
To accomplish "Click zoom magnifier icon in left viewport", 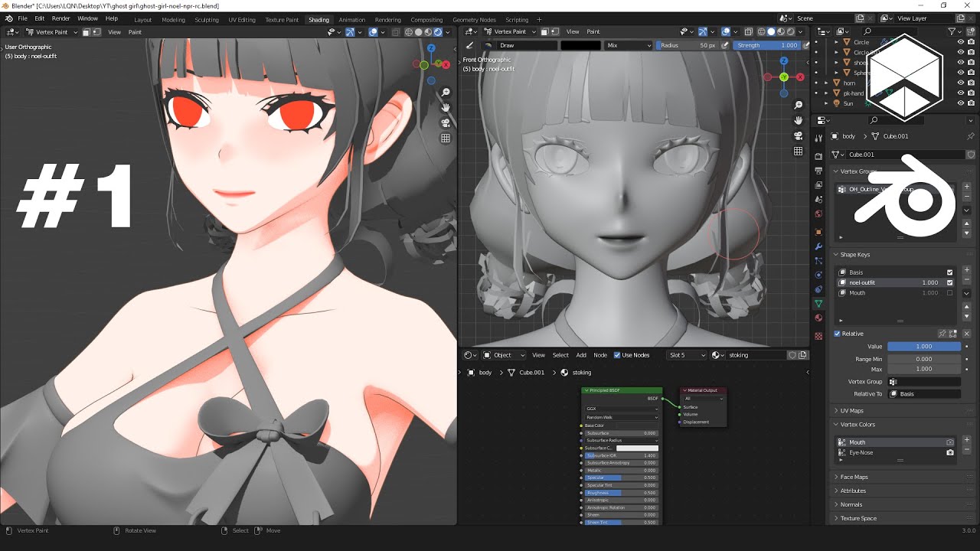I will 445,93.
